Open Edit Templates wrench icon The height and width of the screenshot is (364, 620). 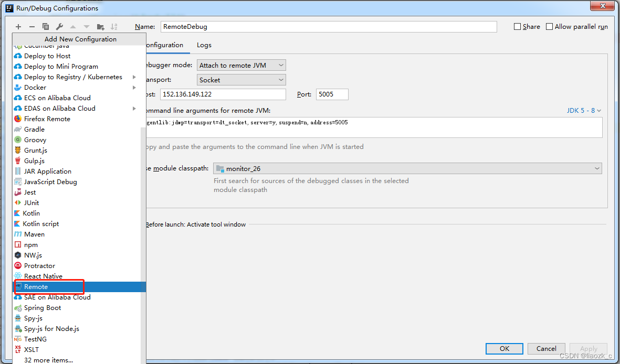[59, 26]
